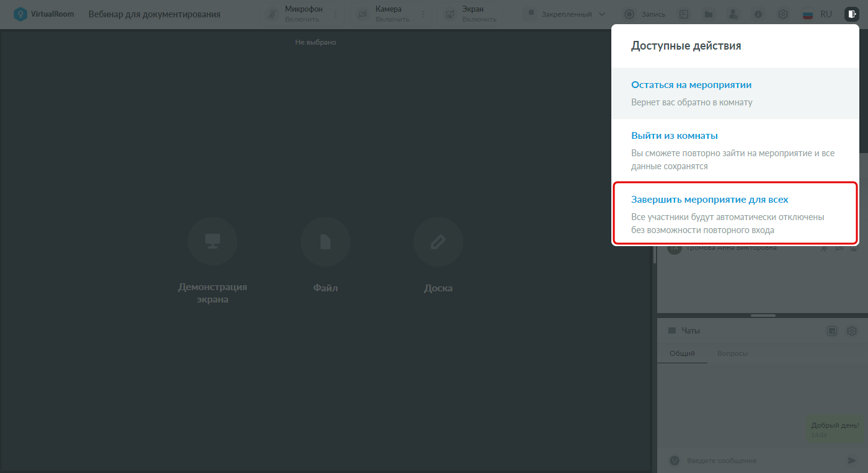Screen dimensions: 868x473
Task: Choose Выйти из комнаты
Action: tap(735, 151)
